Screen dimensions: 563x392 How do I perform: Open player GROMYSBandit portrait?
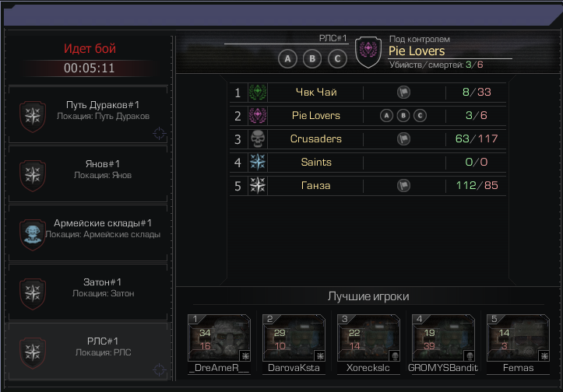(443, 338)
